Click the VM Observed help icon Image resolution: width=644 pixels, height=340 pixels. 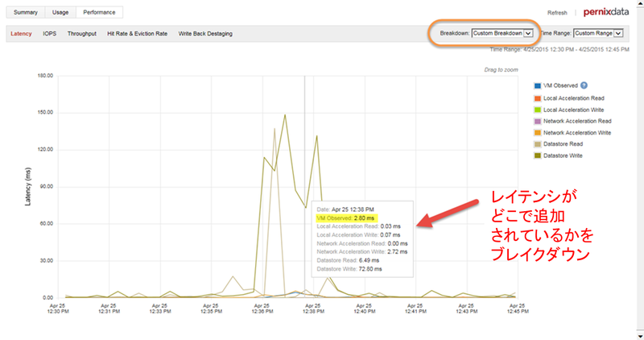click(584, 85)
